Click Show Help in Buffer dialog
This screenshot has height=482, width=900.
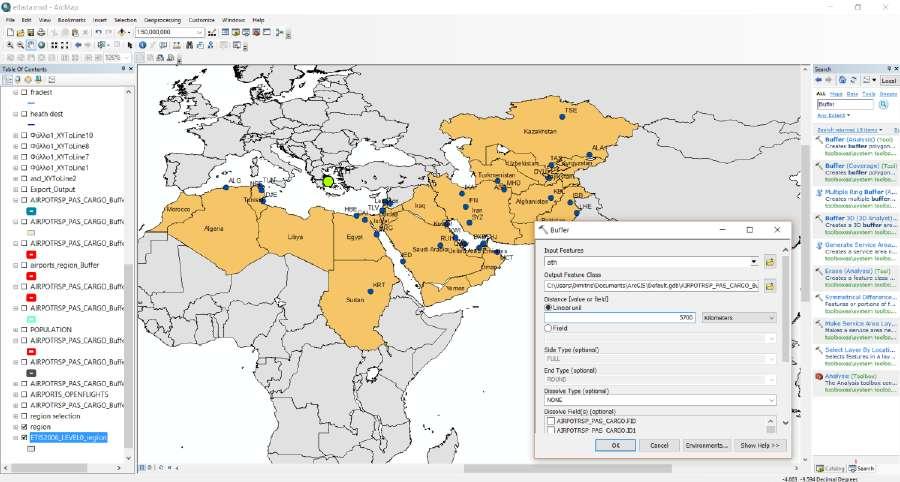coord(759,445)
